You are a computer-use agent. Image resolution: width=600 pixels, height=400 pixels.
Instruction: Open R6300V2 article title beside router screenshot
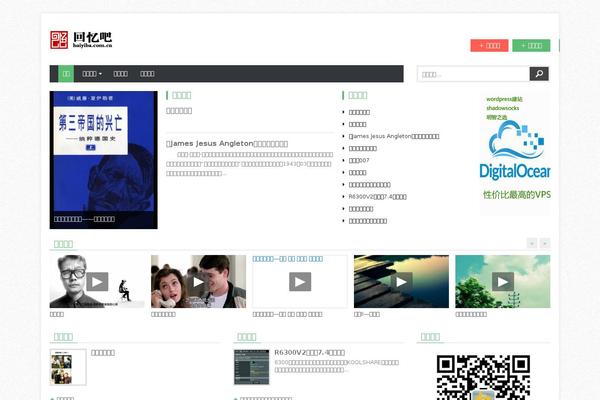[x=310, y=353]
